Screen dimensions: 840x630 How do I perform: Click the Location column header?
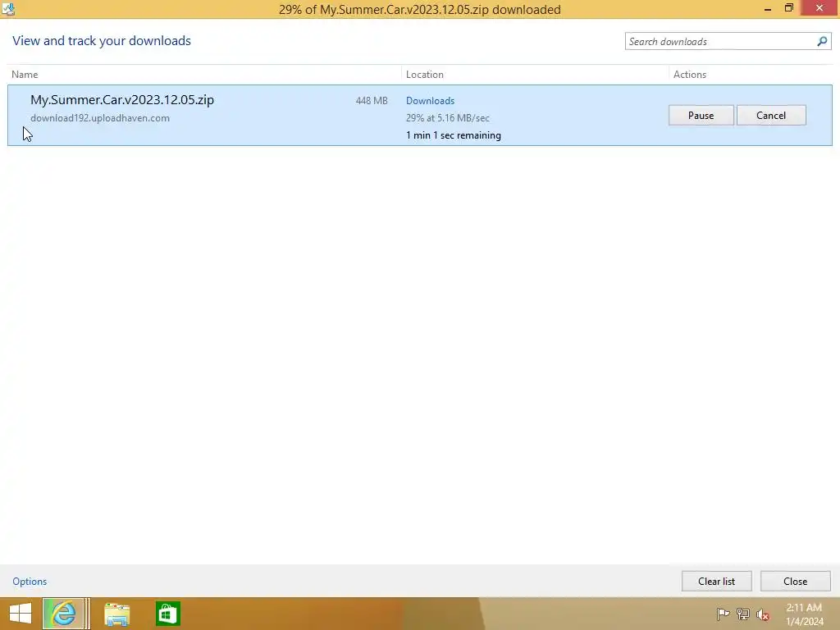[425, 75]
